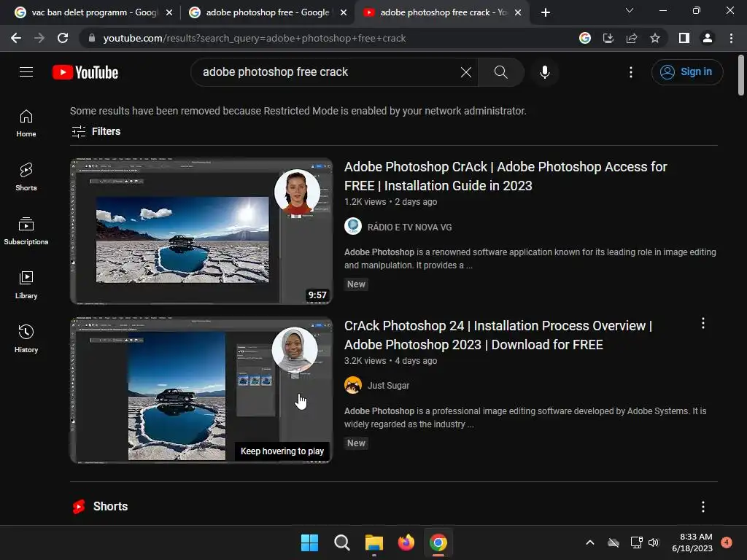The width and height of the screenshot is (747, 560).
Task: Open Shorts from the sidebar
Action: point(26,177)
